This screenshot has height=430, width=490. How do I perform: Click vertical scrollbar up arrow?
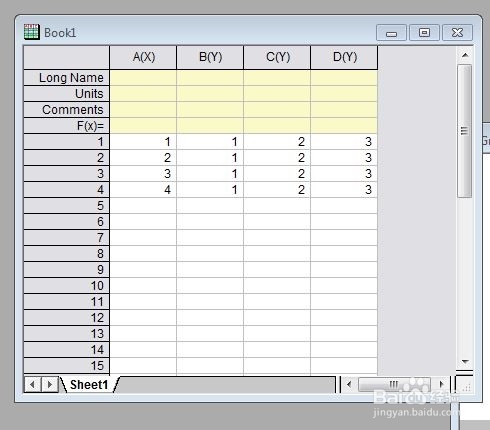(x=465, y=55)
